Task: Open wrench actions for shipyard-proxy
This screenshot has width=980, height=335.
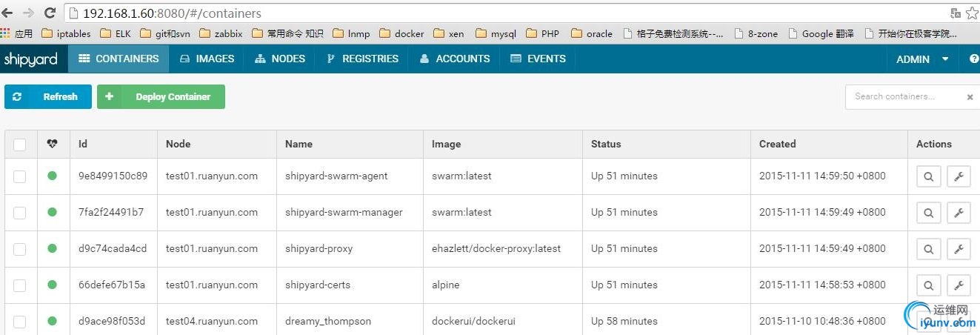Action: (959, 249)
